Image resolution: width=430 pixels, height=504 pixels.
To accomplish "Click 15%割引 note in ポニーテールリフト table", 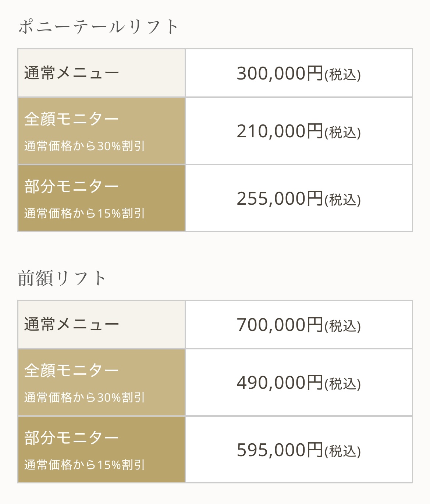I will pyautogui.click(x=85, y=214).
